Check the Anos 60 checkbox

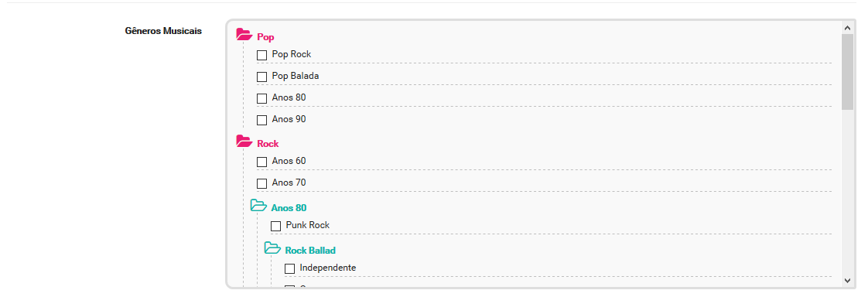[261, 162]
